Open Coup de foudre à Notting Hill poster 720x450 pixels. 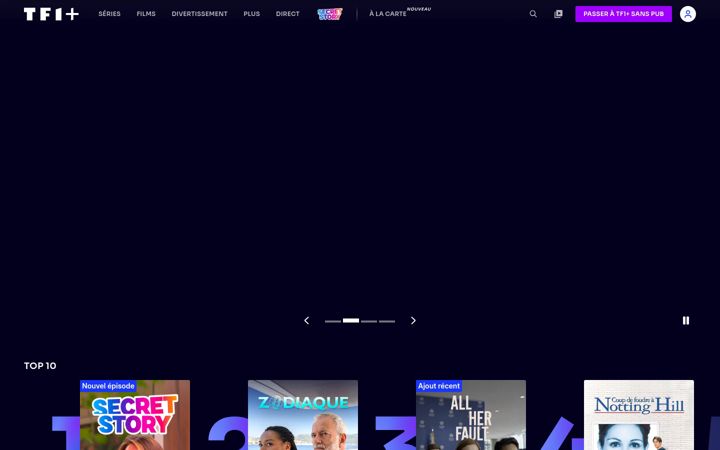click(x=639, y=415)
